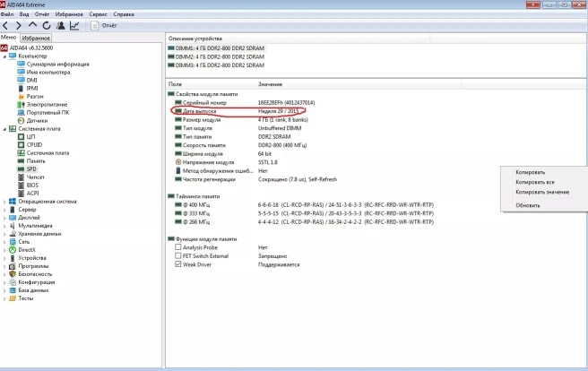Open the Файл menu

pos(7,14)
